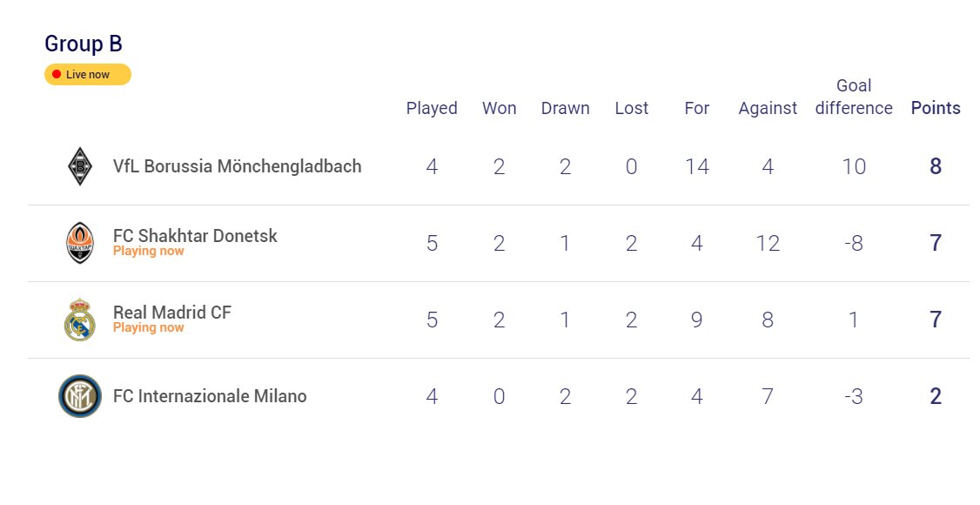980x505 pixels.
Task: Select the Points column header
Action: (x=936, y=108)
